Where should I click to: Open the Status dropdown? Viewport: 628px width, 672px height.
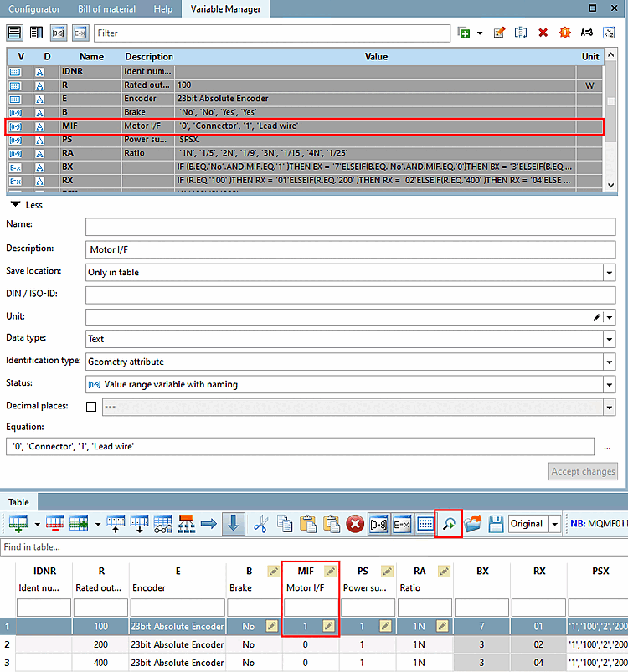(x=609, y=385)
